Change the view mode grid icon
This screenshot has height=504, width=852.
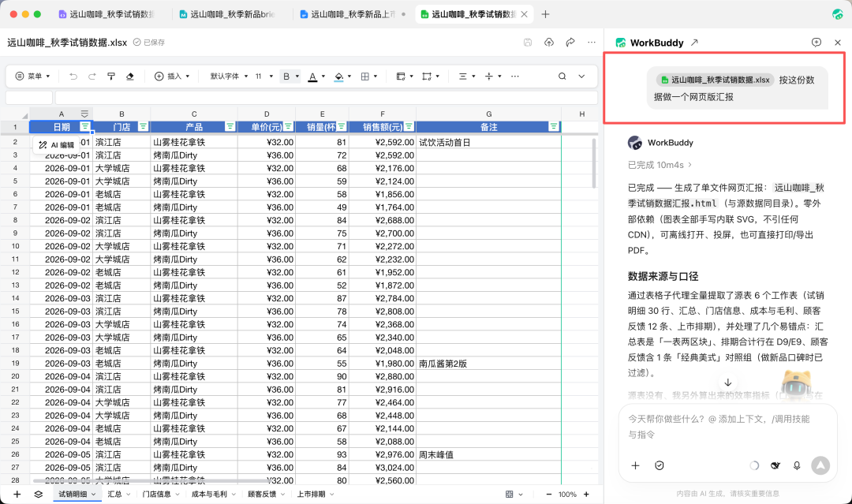click(x=509, y=495)
